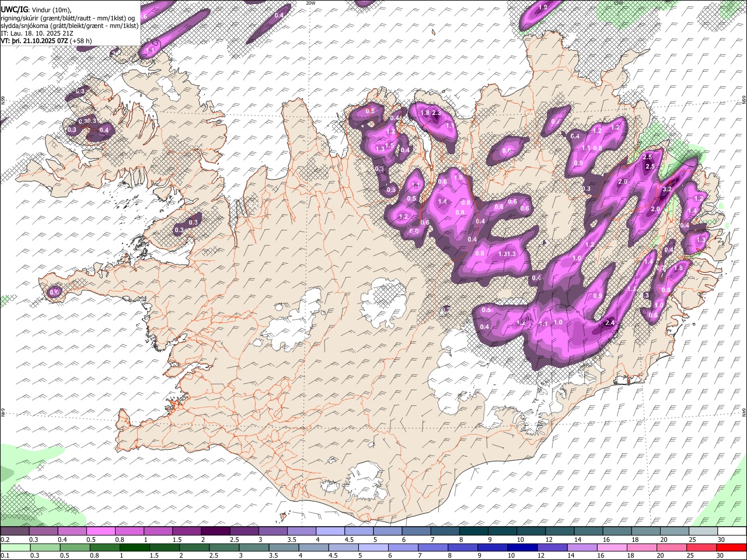Image resolution: width=747 pixels, height=560 pixels.
Task: Click the pale grey swatch between upper 25 and 30
Action: tap(703, 531)
